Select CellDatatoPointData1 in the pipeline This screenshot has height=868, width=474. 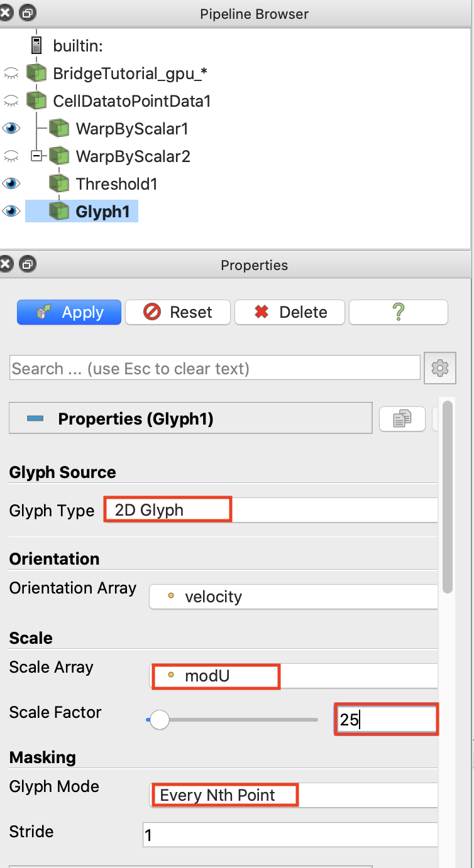pyautogui.click(x=131, y=101)
